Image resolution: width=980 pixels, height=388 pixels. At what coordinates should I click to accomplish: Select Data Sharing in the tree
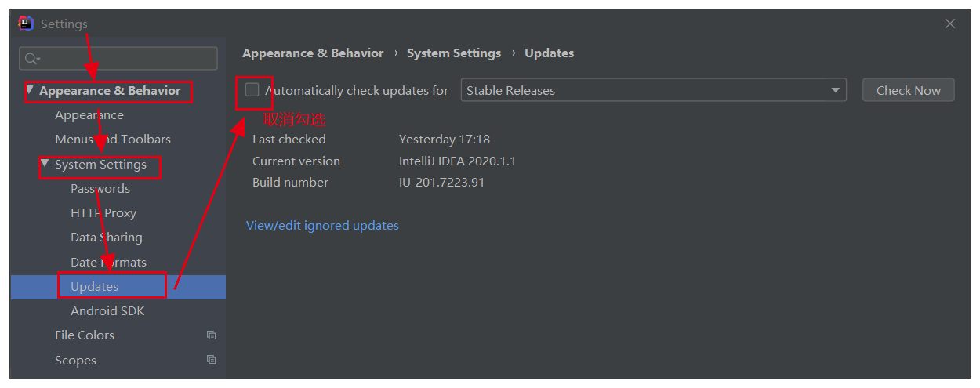pyautogui.click(x=107, y=238)
